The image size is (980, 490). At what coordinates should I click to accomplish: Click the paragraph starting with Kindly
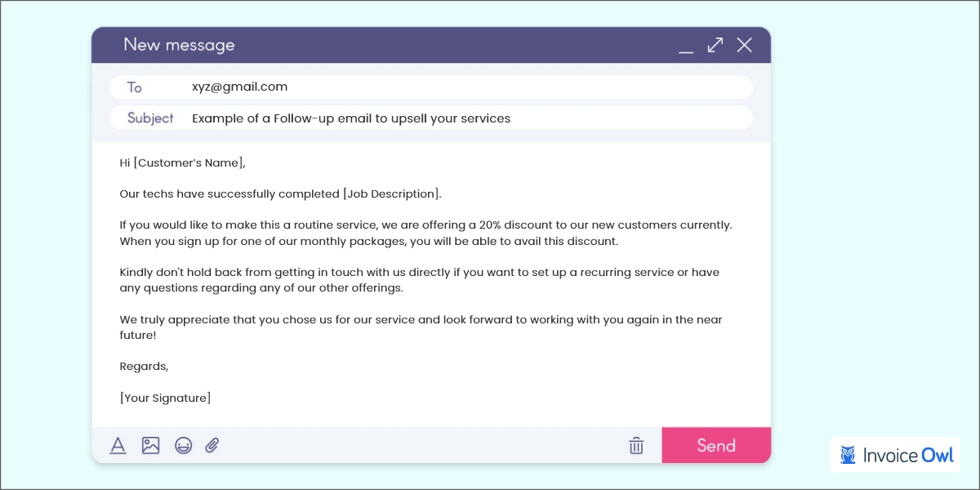tap(418, 280)
